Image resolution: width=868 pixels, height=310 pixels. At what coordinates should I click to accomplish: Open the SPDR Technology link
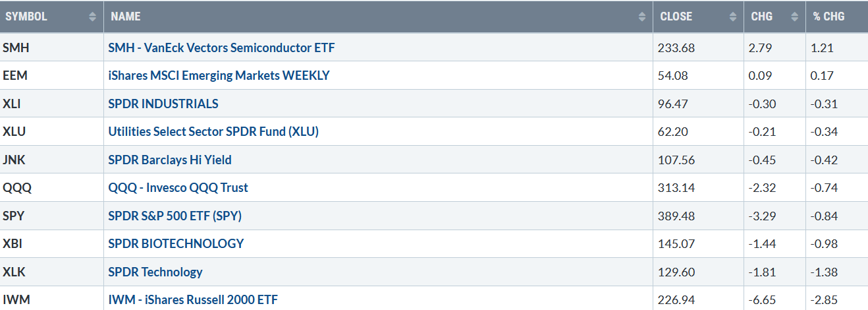coord(155,272)
